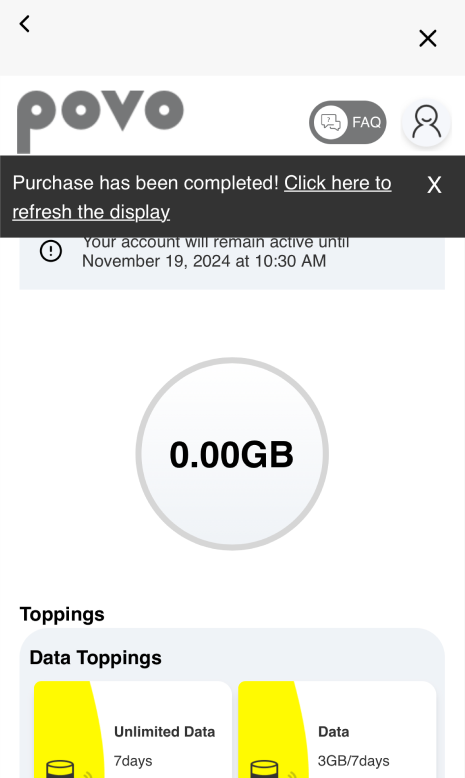The image size is (465, 778).
Task: Close the web view with top X
Action: pyautogui.click(x=427, y=38)
